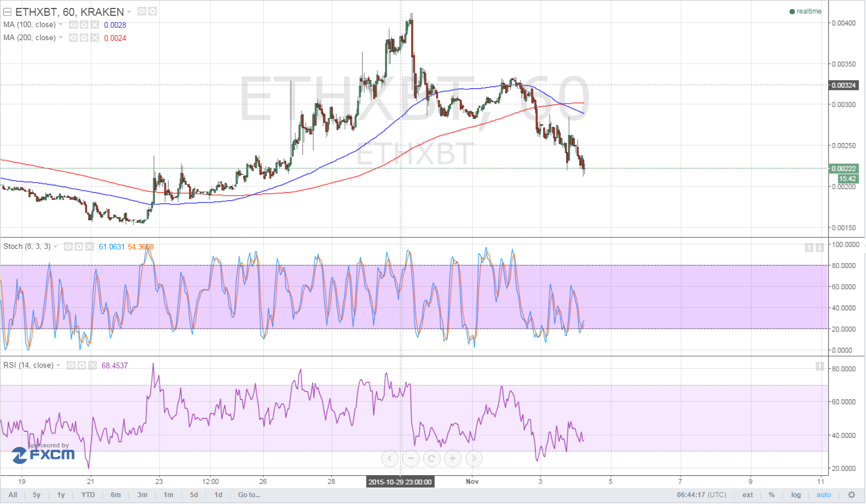This screenshot has height=504, width=866.
Task: Toggle visibility of the ETHXBT main series
Action: (142, 11)
